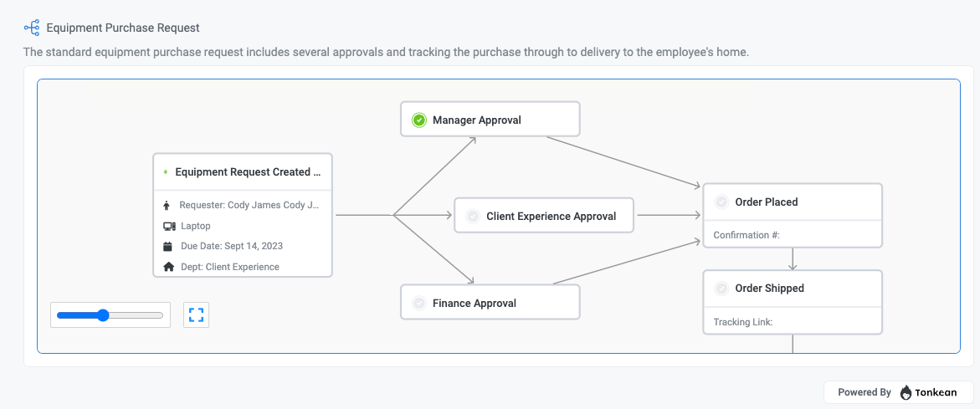The width and height of the screenshot is (980, 409).
Task: Click the Powered By Tonkean button
Action: click(x=898, y=392)
